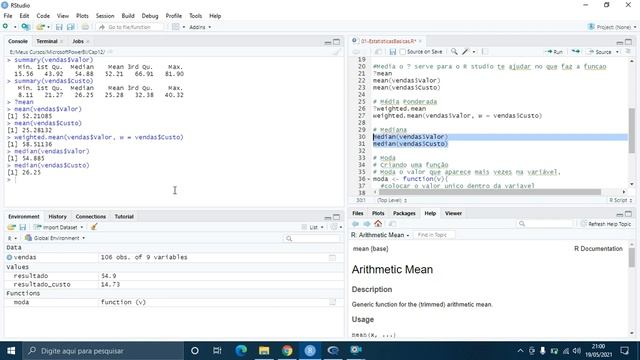Click the compile report notebook icon

click(485, 51)
